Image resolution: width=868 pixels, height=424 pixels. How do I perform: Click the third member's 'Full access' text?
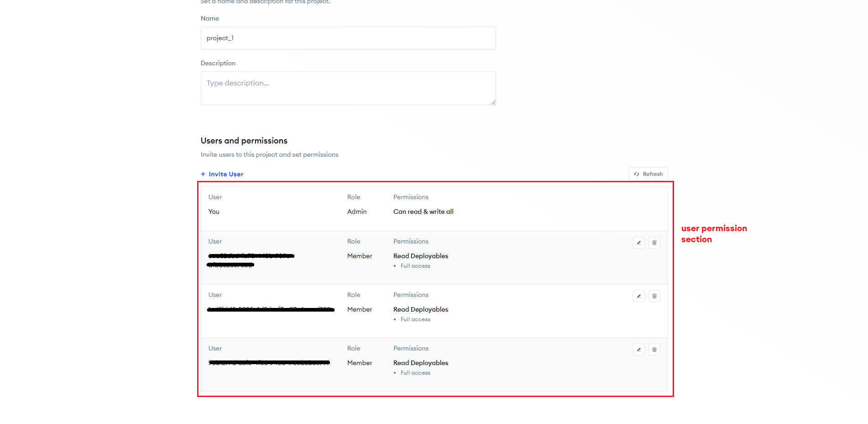pos(415,373)
